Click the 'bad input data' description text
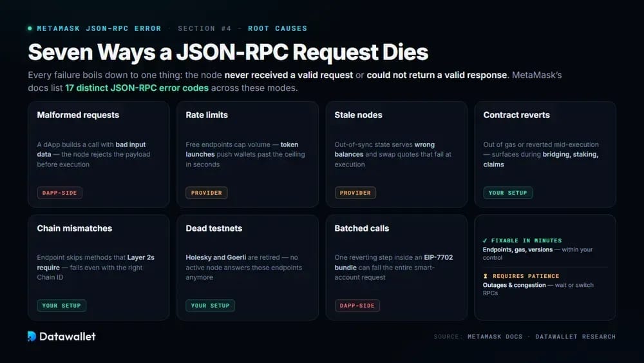The height and width of the screenshot is (363, 644). 91,149
